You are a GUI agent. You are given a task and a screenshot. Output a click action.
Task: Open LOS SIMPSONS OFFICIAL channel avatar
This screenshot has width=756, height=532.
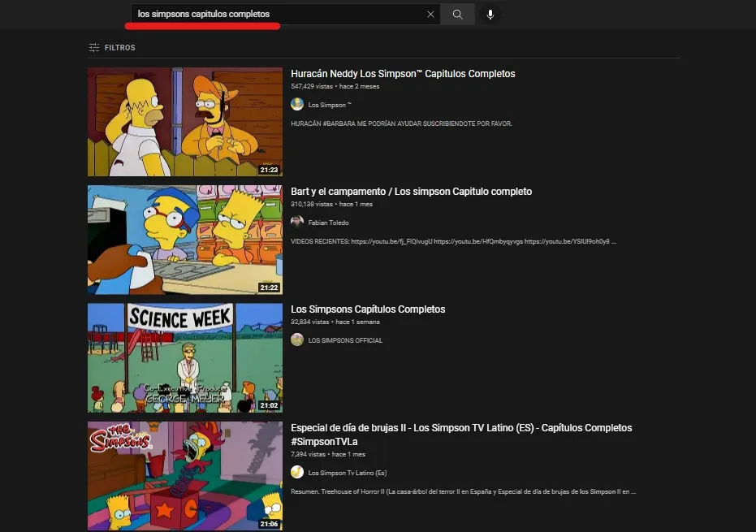point(297,340)
